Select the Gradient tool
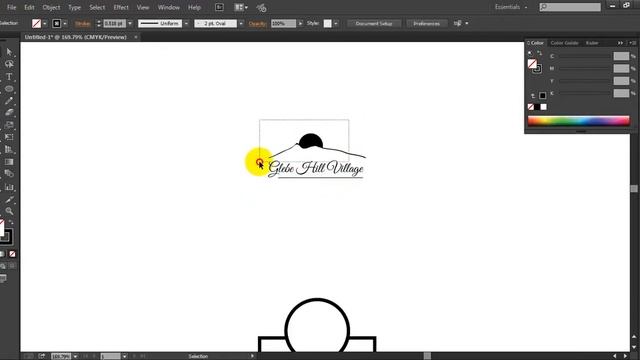 click(9, 162)
